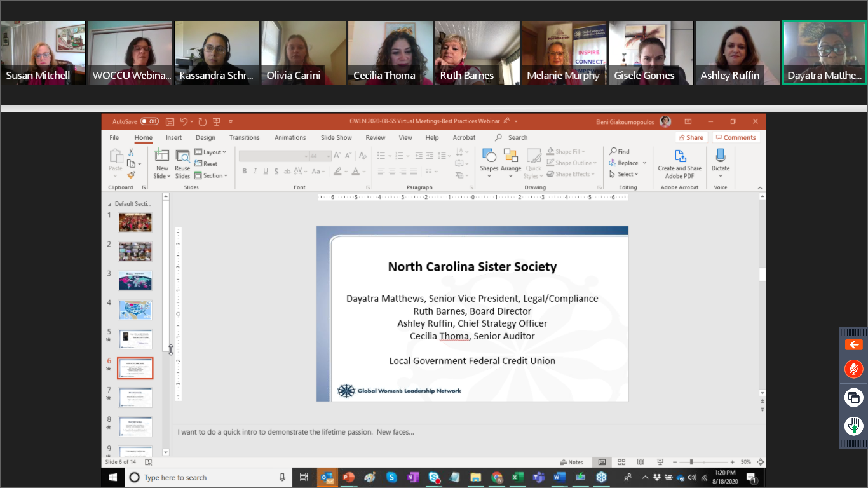Image resolution: width=868 pixels, height=488 pixels.
Task: Toggle the red muted microphone button
Action: tap(853, 369)
